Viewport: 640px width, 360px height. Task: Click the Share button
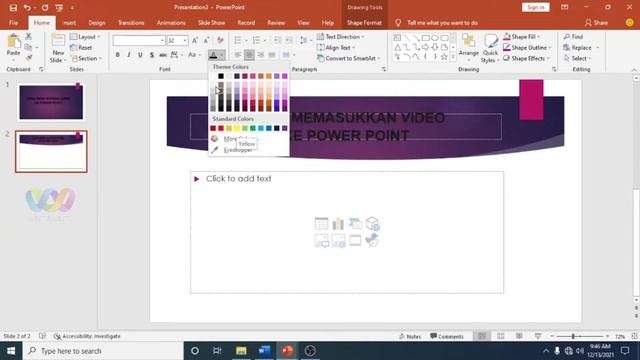596,23
